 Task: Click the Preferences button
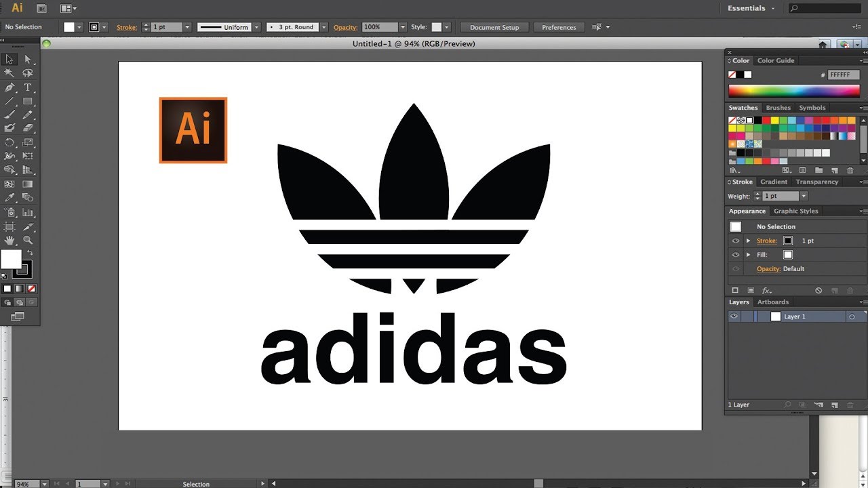(x=559, y=27)
